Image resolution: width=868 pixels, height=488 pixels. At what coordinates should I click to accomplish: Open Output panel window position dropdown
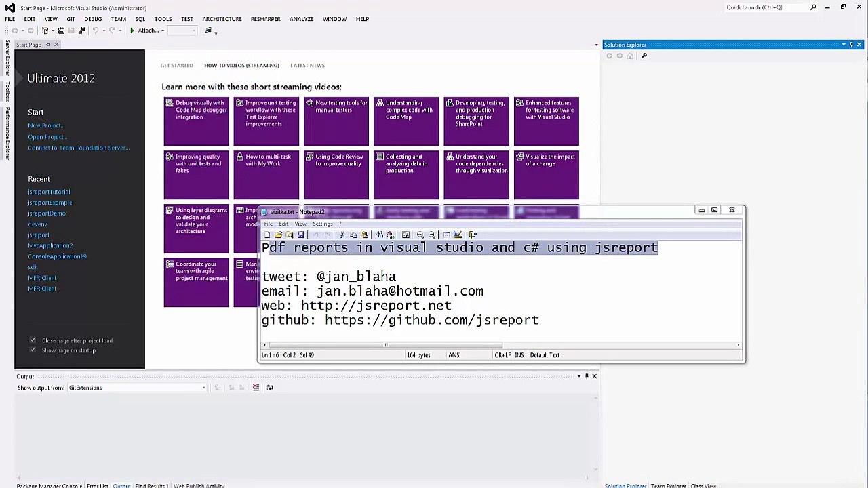[578, 376]
